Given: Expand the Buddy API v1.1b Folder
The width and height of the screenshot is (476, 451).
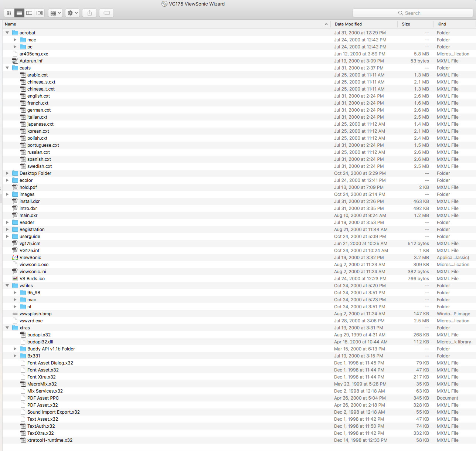Looking at the screenshot, I should coord(15,349).
